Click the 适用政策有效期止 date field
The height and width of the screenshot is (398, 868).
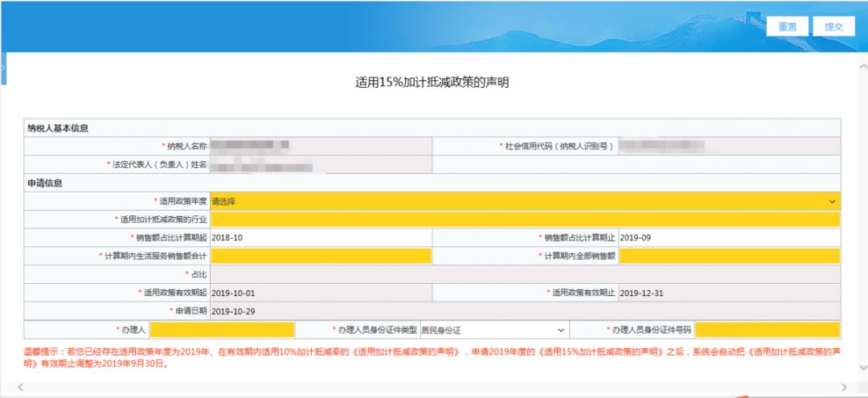(x=729, y=293)
